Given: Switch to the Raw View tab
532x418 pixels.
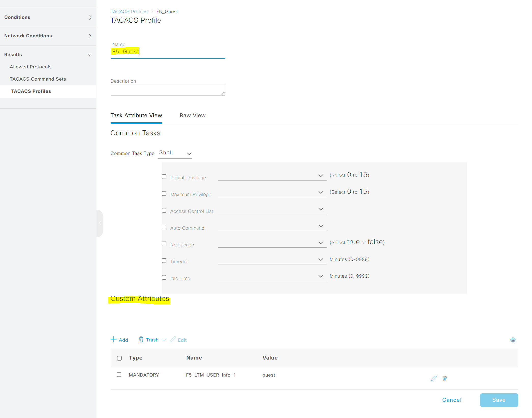Looking at the screenshot, I should coord(193,115).
